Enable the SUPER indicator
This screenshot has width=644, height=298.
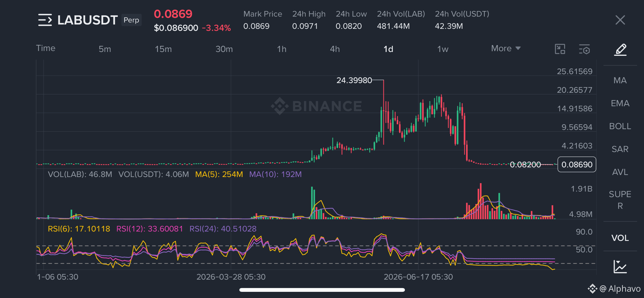click(620, 200)
